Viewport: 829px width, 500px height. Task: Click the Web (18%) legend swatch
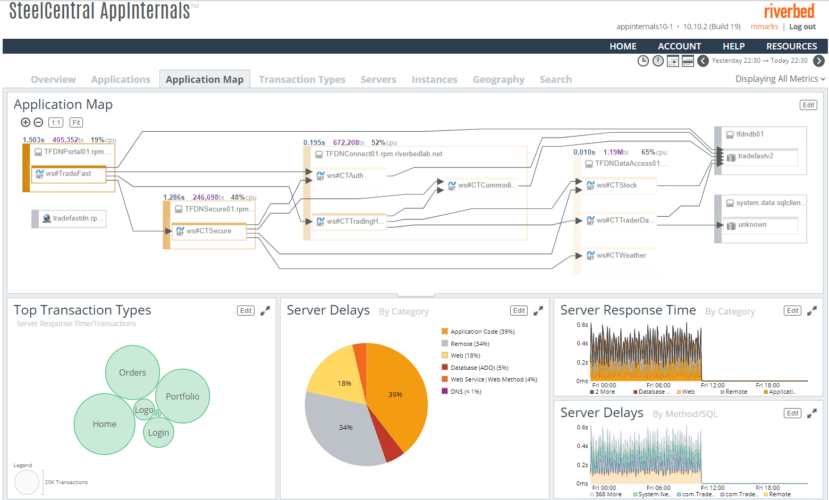(x=445, y=356)
